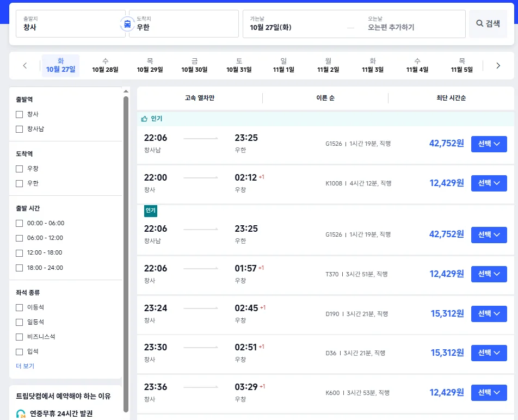Check the 우한 arrival station box

[x=19, y=183]
